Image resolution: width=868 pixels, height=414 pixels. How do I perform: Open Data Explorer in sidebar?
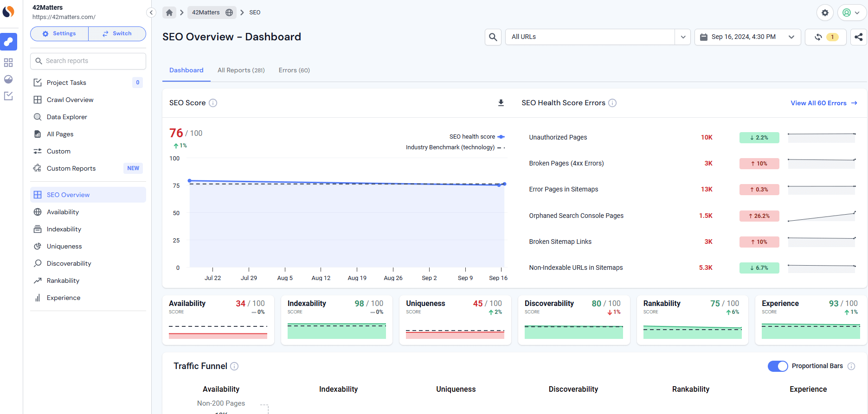click(x=88, y=117)
